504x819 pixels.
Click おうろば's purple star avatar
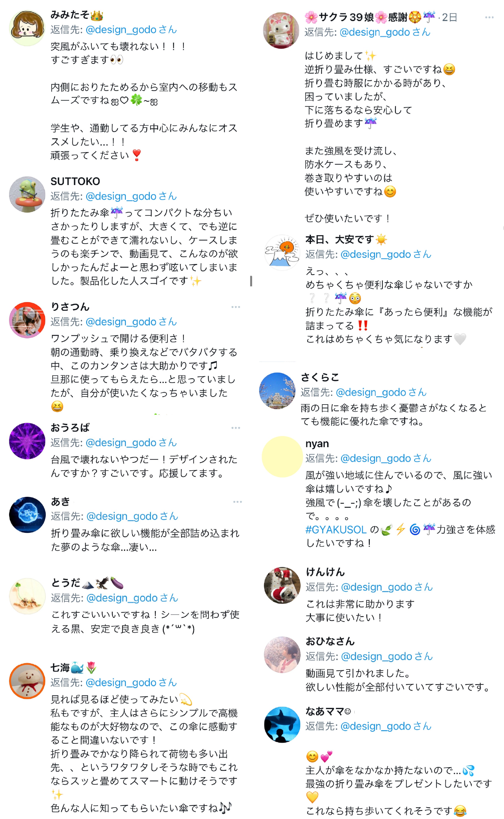27,441
